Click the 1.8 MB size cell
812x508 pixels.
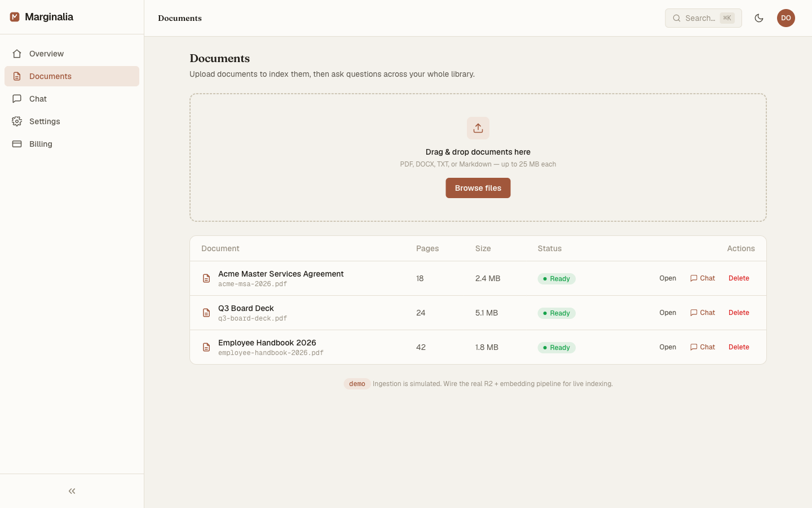tap(487, 347)
